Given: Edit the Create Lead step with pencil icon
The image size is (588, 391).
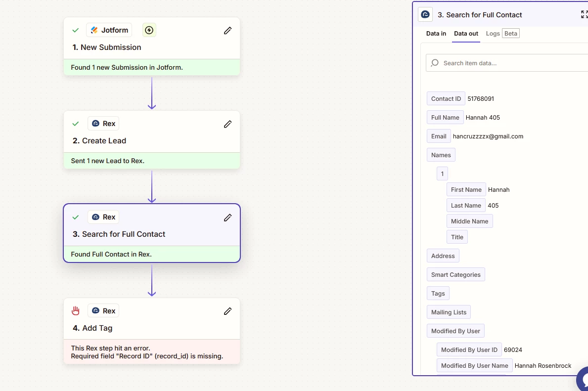Looking at the screenshot, I should coord(227,124).
